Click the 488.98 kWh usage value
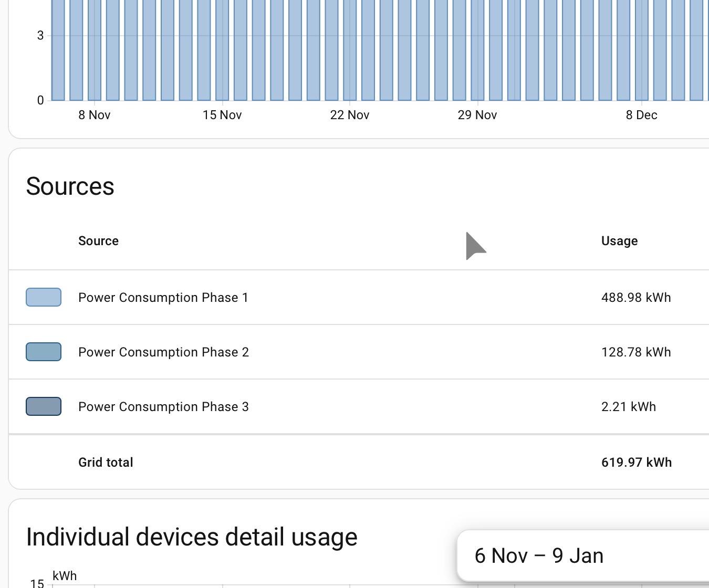709x588 pixels. [636, 298]
